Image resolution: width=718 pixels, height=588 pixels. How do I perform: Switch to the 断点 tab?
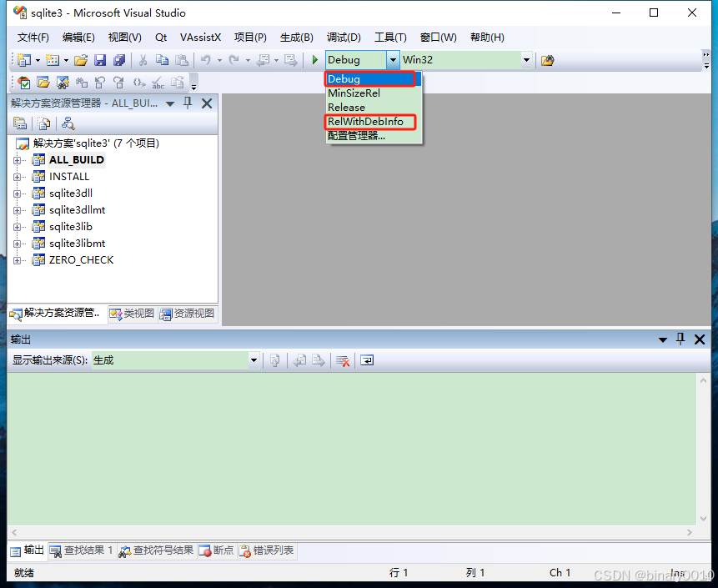217,550
